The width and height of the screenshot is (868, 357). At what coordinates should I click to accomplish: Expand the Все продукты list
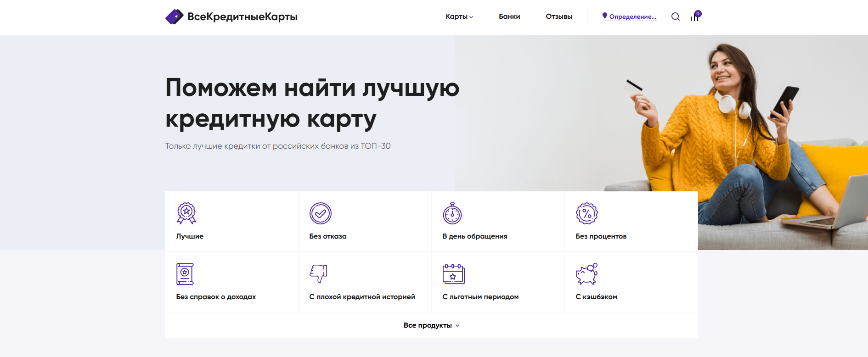tap(432, 325)
